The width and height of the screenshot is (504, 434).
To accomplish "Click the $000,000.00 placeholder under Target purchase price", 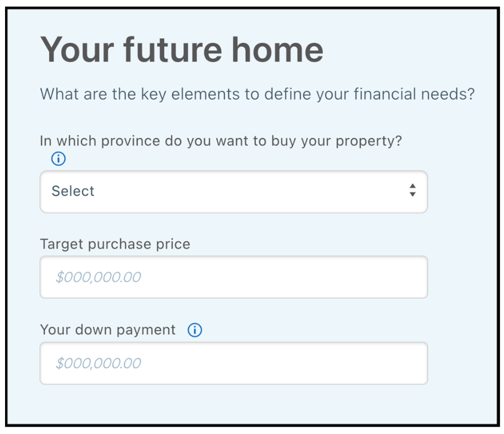I will pos(98,277).
